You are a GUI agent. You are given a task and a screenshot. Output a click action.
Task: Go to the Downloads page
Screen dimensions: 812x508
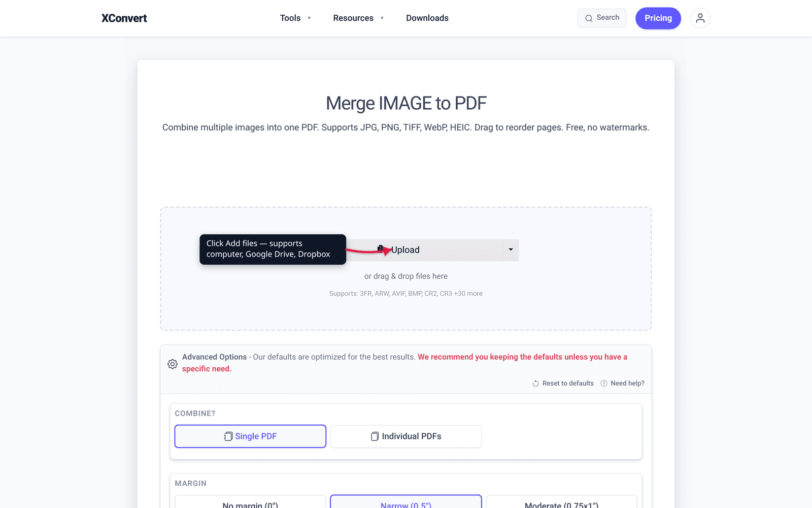[x=427, y=18]
